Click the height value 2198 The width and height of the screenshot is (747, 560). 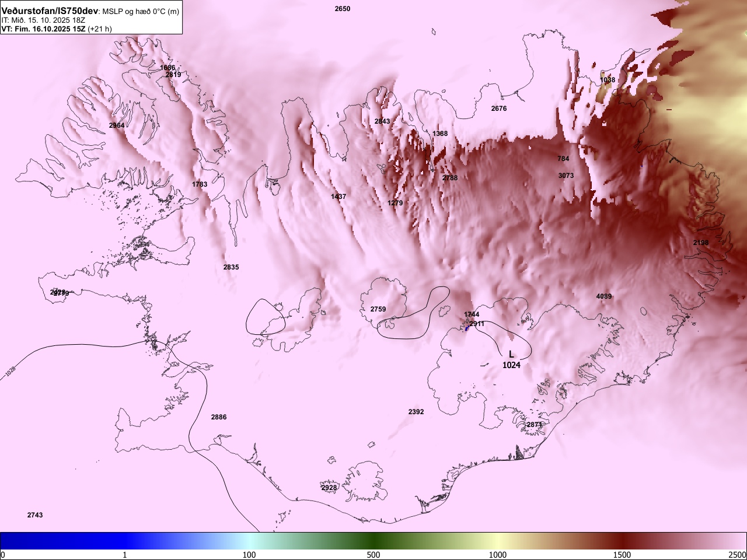701,243
